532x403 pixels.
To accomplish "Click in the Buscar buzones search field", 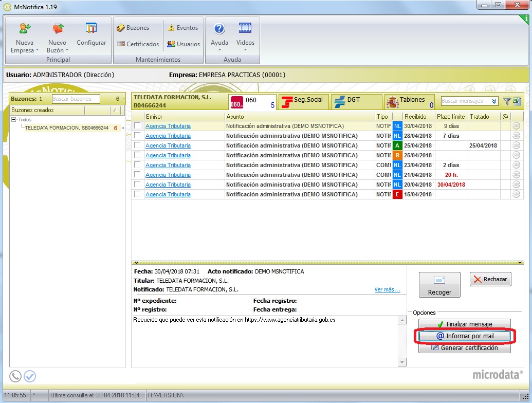I will pyautogui.click(x=76, y=99).
